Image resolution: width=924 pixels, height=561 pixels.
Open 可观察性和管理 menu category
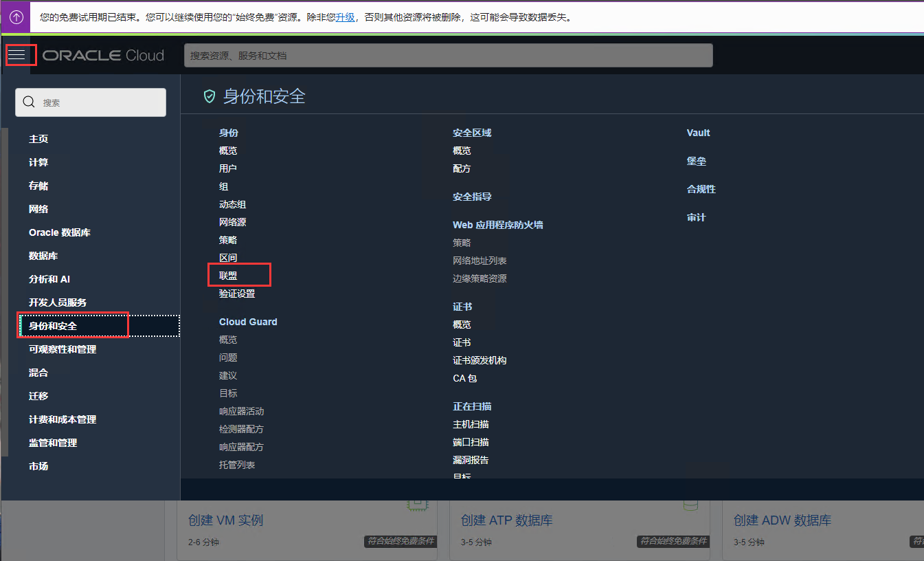(x=63, y=349)
